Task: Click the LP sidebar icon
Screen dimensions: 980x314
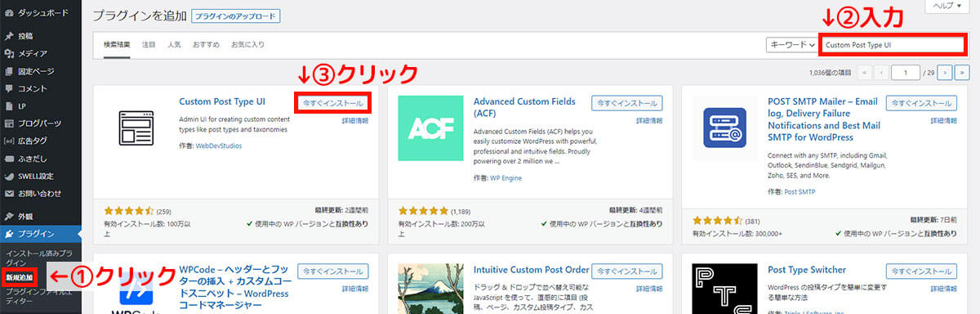Action: [8, 105]
